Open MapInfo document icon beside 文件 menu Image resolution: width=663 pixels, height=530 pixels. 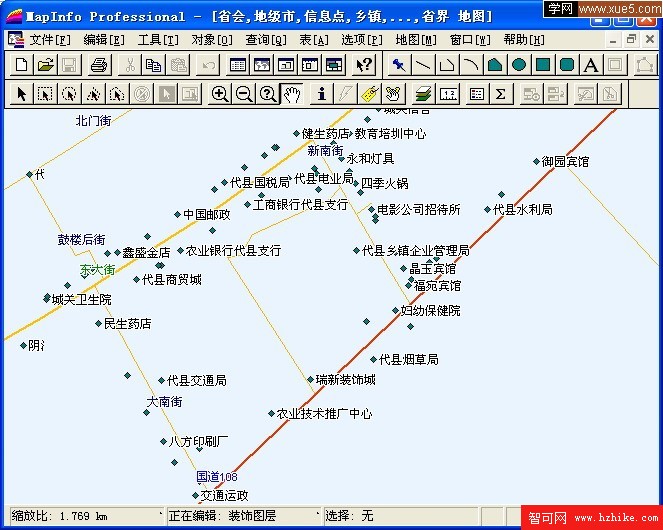[x=16, y=40]
